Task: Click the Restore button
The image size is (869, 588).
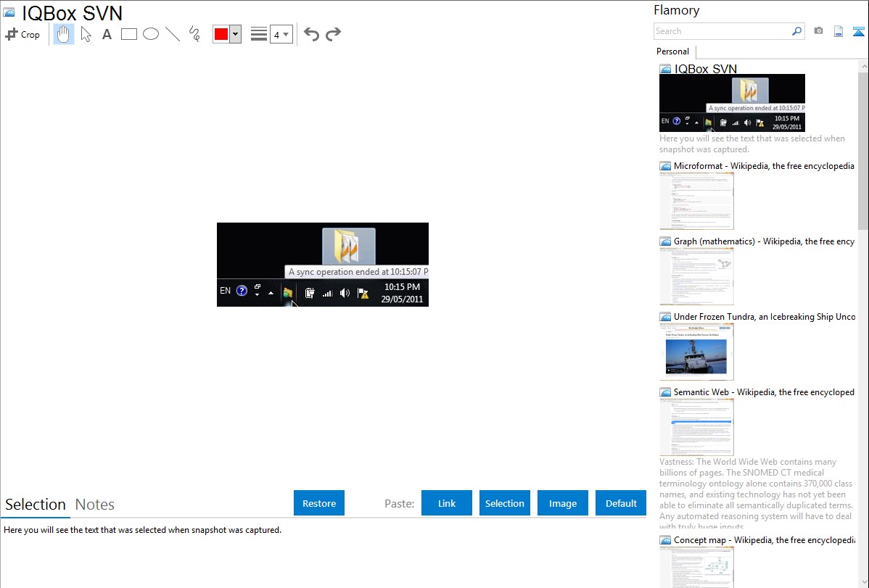Action: point(319,503)
